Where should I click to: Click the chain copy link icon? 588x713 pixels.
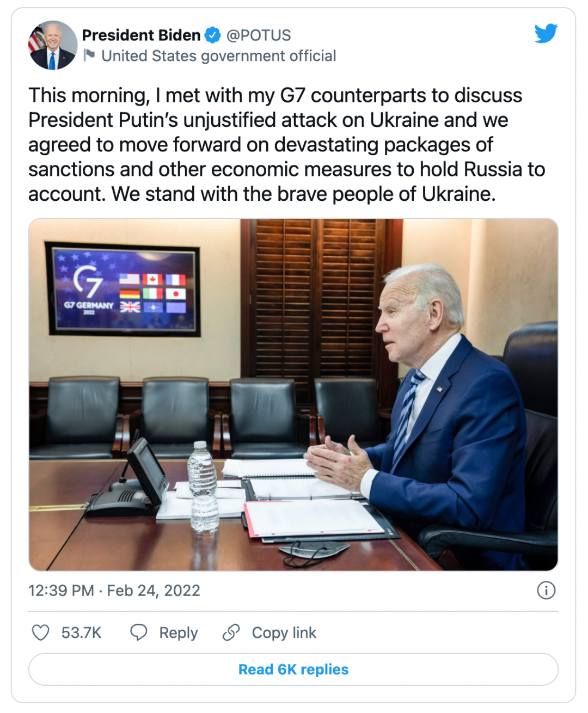point(231,632)
